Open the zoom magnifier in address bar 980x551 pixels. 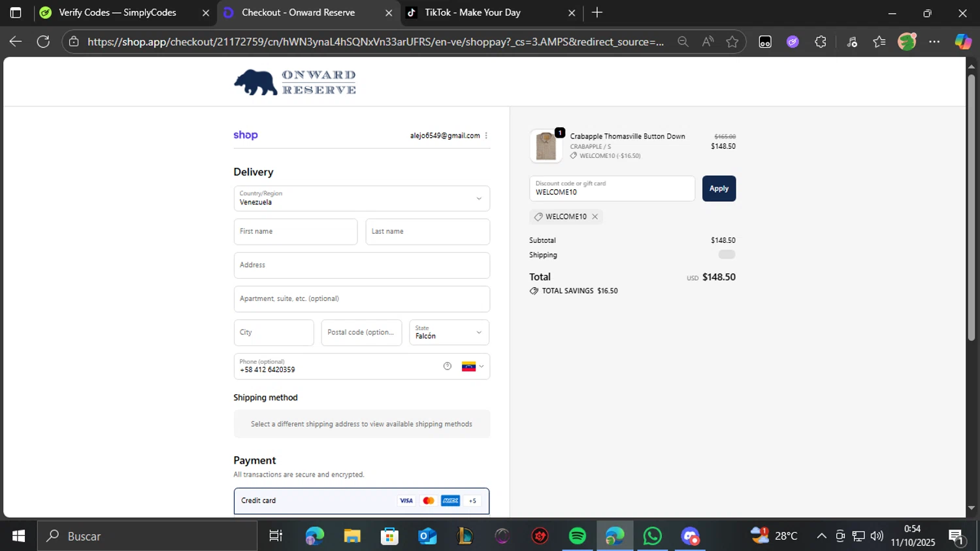[683, 42]
